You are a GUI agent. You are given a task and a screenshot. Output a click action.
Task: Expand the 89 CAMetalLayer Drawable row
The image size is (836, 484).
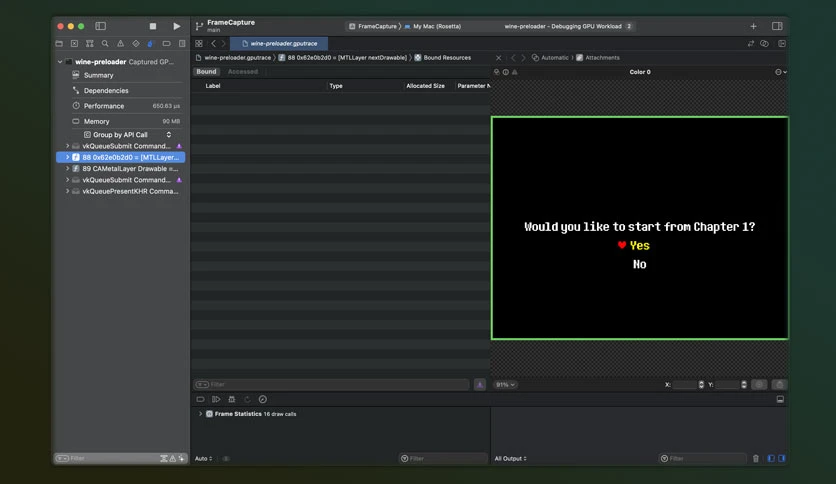[x=67, y=168]
